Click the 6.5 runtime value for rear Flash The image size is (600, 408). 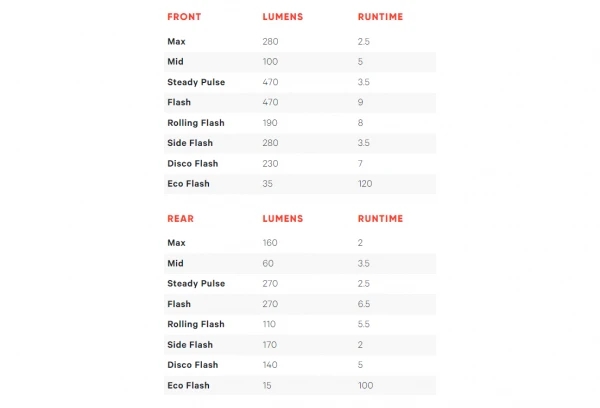tap(364, 304)
